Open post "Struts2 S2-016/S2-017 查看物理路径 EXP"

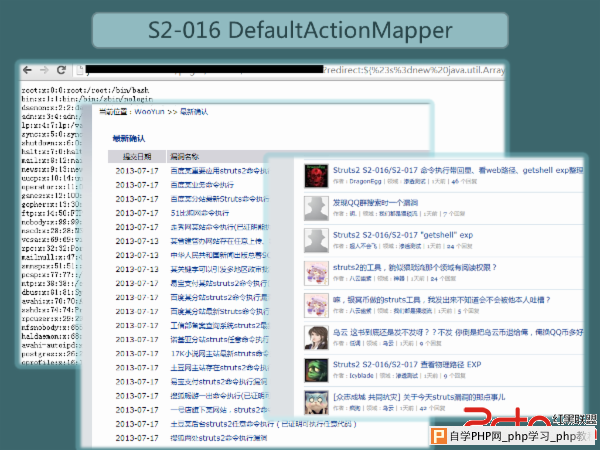pyautogui.click(x=407, y=364)
